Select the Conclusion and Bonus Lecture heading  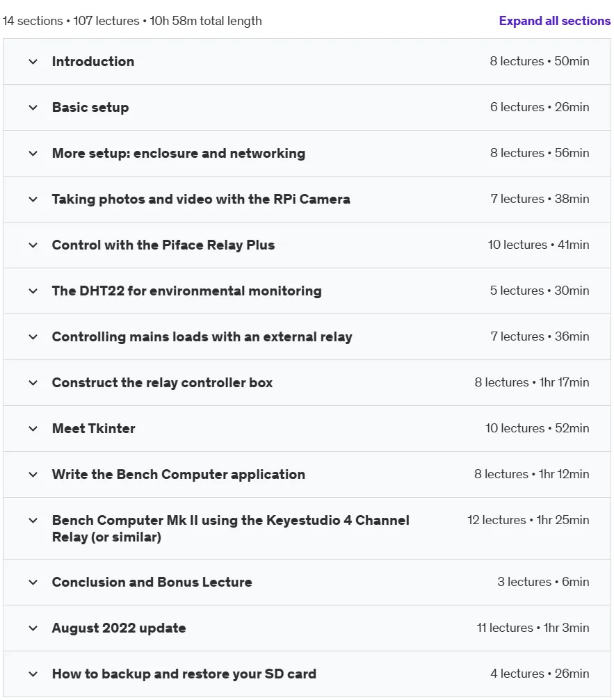(152, 582)
